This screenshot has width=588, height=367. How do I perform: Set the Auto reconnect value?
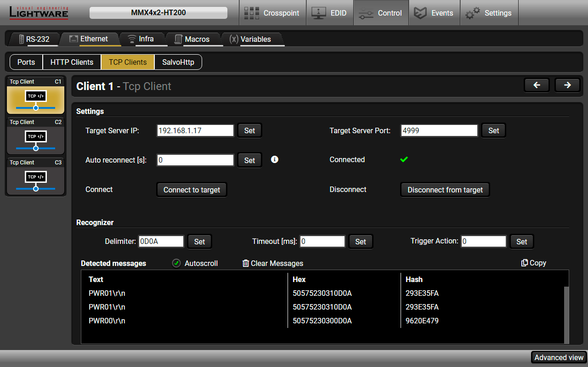pyautogui.click(x=249, y=160)
